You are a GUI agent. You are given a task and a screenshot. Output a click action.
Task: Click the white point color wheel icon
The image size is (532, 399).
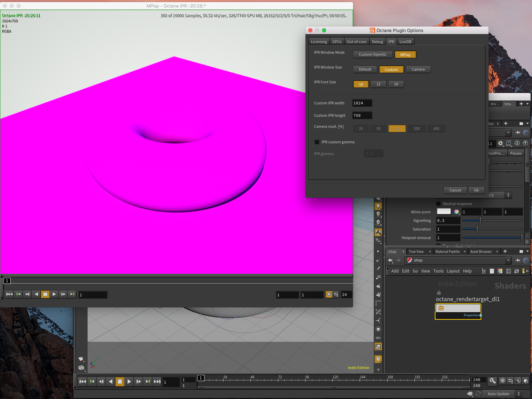pyautogui.click(x=456, y=212)
